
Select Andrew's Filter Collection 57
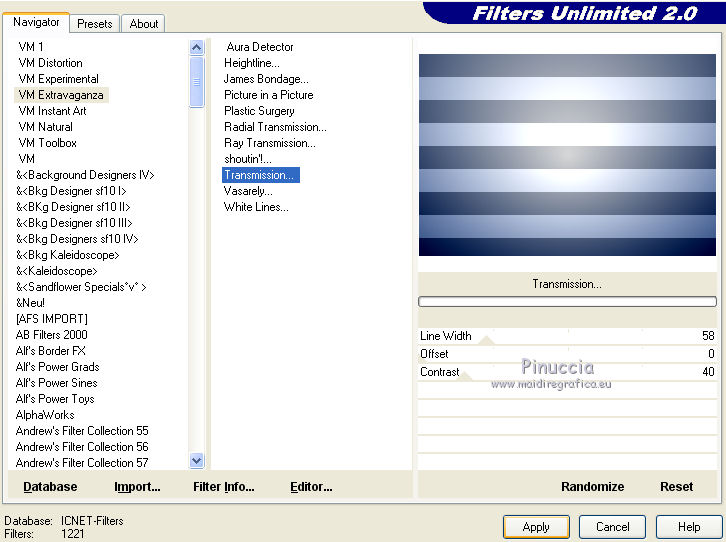[82, 463]
